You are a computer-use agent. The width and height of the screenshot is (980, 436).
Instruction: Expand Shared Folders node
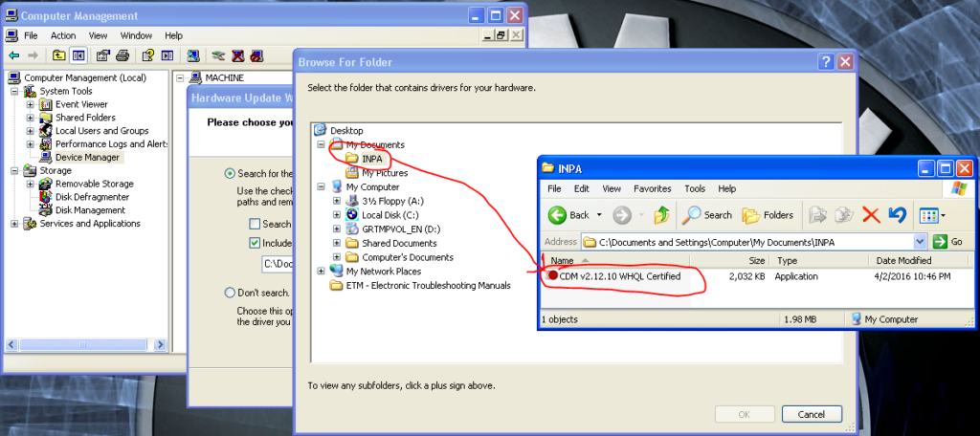tap(30, 118)
